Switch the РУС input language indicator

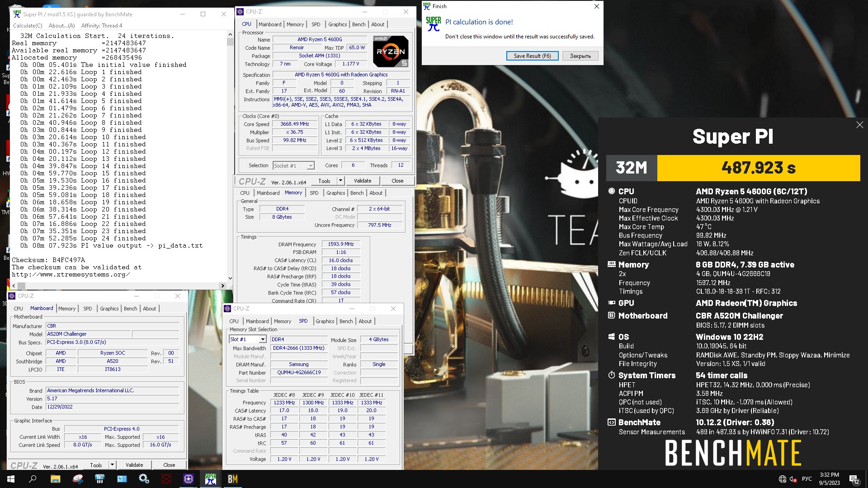(x=807, y=479)
